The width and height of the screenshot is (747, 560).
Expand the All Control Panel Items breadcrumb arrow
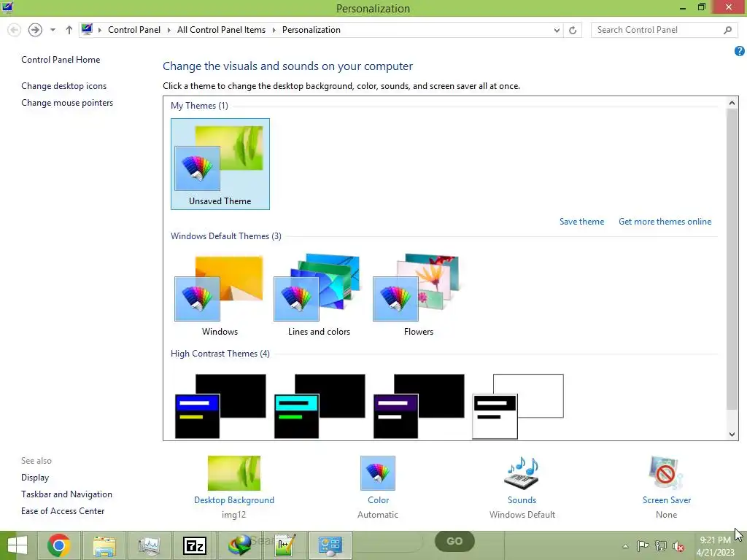point(274,30)
